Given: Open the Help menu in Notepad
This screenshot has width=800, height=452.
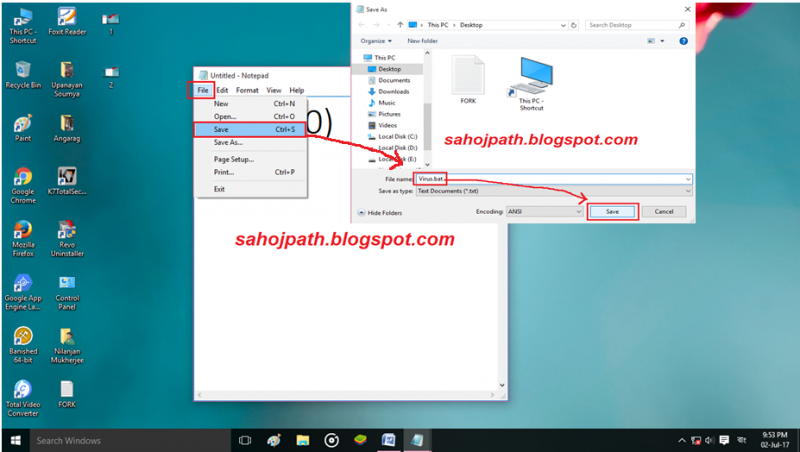Looking at the screenshot, I should 296,90.
